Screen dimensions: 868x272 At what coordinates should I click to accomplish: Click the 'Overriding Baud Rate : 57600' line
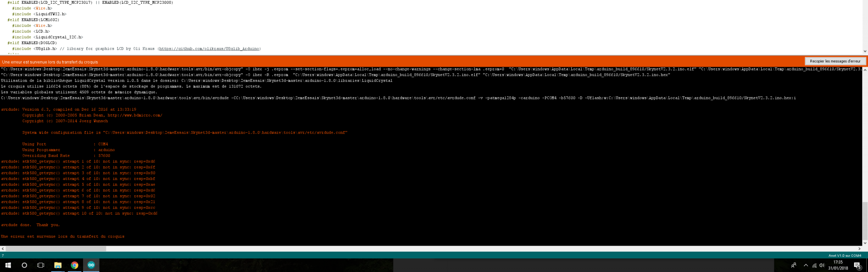click(66, 156)
